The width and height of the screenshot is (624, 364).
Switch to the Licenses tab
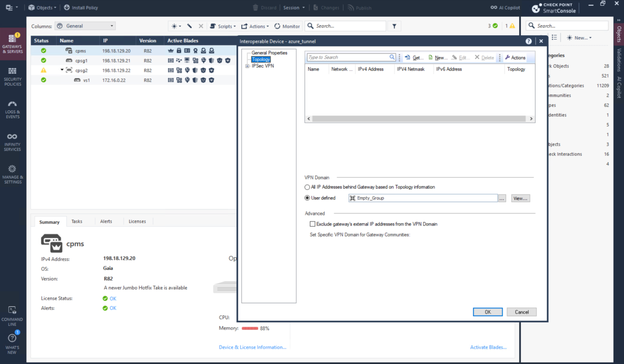point(137,221)
